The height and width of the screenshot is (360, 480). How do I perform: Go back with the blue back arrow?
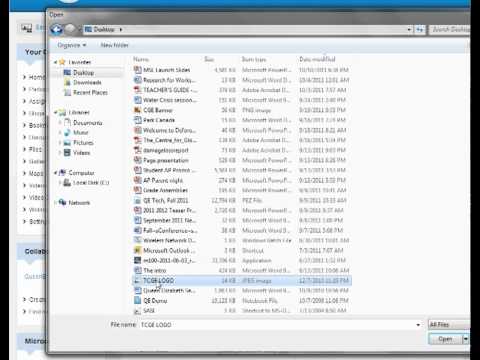[x=56, y=30]
